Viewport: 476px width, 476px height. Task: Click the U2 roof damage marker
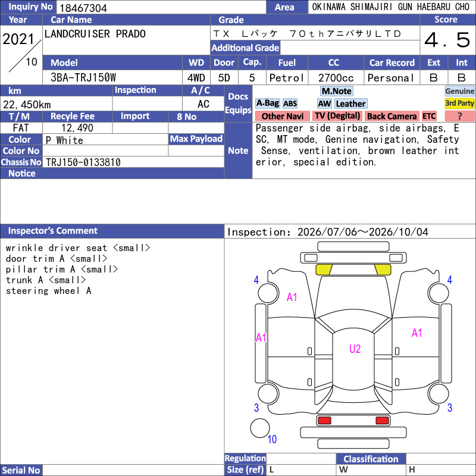[x=355, y=349]
